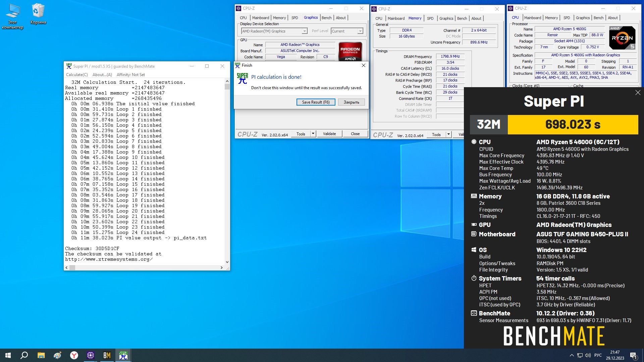Image resolution: width=644 pixels, height=362 pixels.
Task: Open taskbar search magnifier
Action: pyautogui.click(x=24, y=355)
